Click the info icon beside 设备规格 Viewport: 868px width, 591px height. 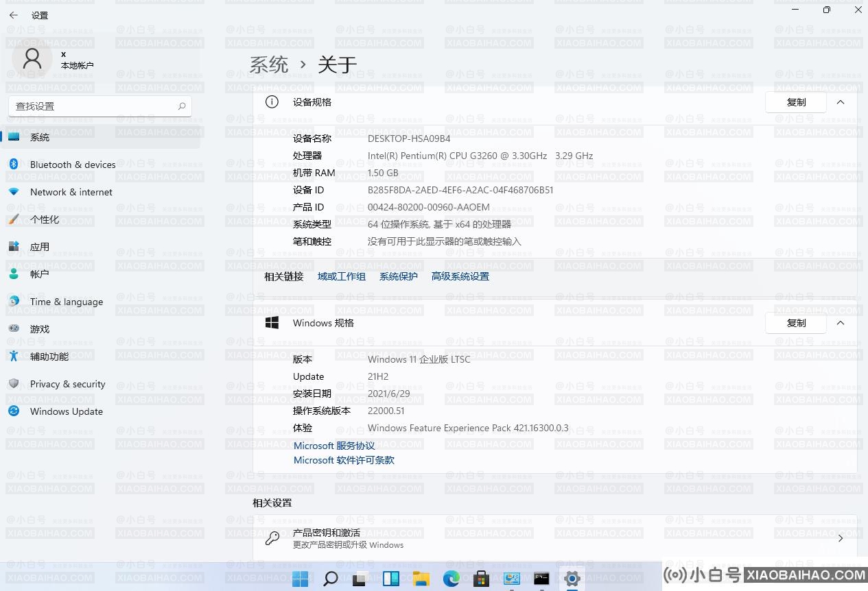(x=272, y=102)
